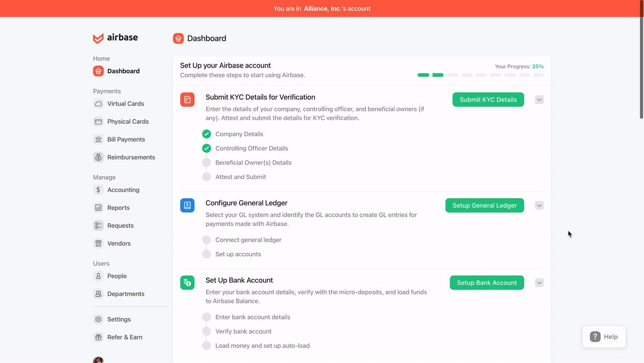Click the Submit KYC Details button
This screenshot has height=363, width=644.
(488, 99)
